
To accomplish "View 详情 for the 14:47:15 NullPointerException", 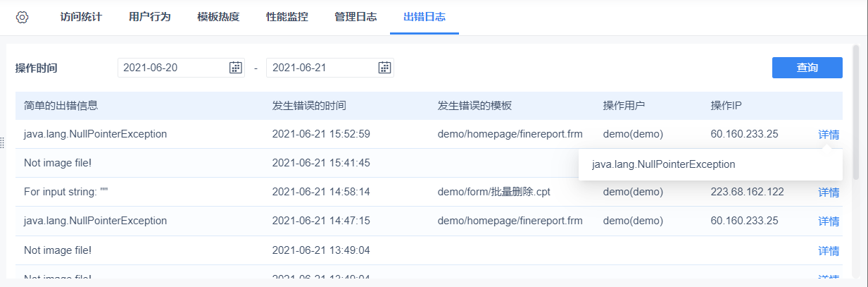I will coord(829,221).
